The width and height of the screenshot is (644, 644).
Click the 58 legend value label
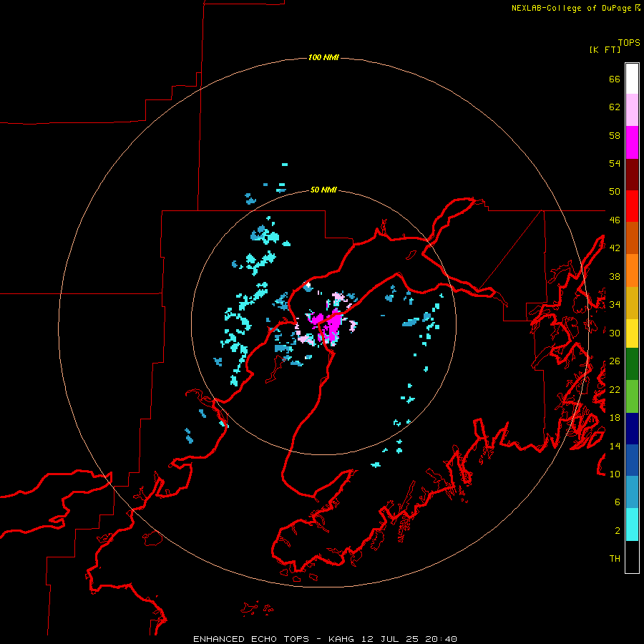point(615,135)
